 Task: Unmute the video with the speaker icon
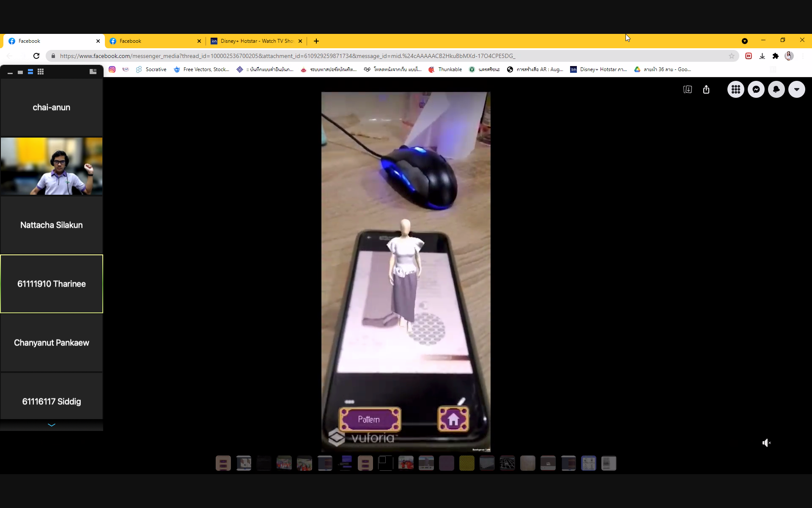[x=766, y=443]
